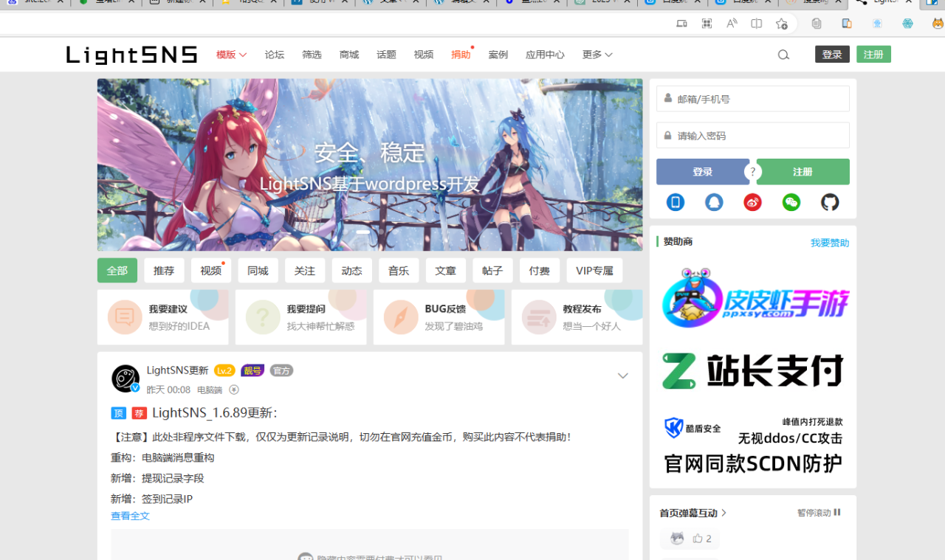Image resolution: width=945 pixels, height=560 pixels.
Task: Select the 付费 feed tab
Action: coord(540,270)
